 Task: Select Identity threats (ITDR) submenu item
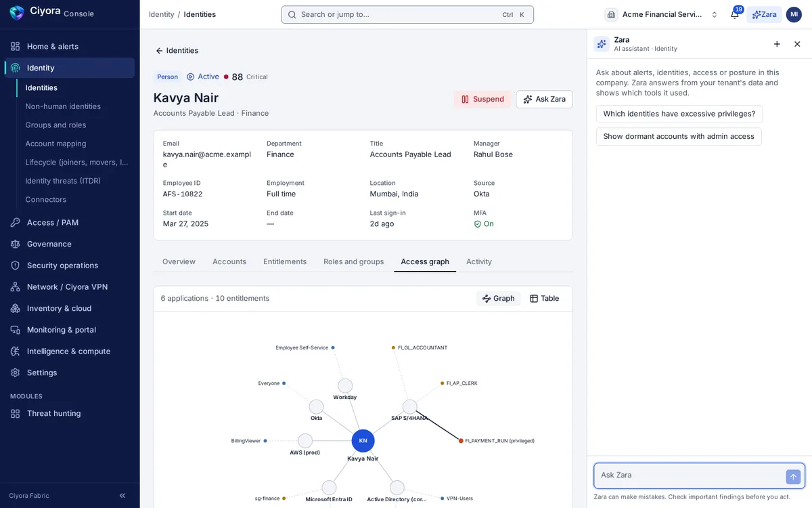[x=76, y=181]
